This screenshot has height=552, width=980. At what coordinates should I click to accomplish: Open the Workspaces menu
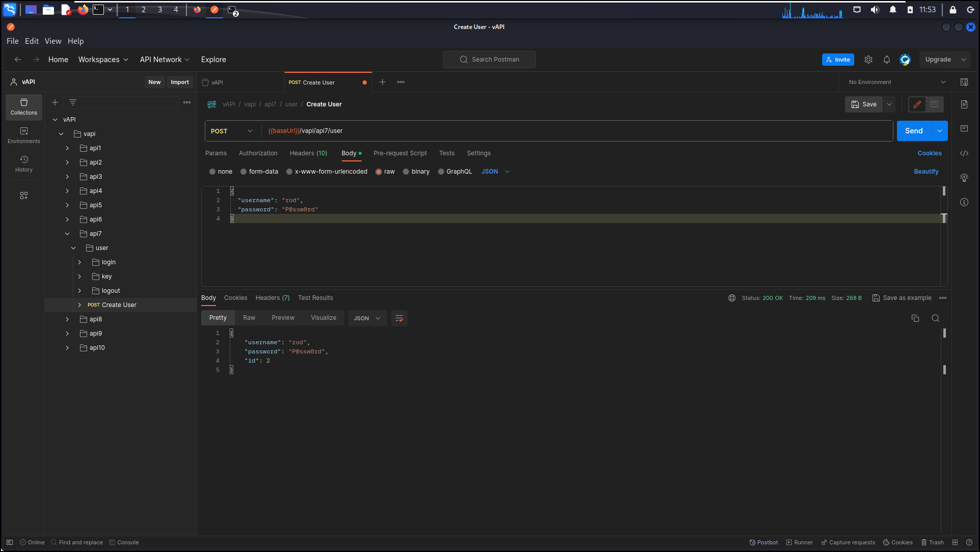pyautogui.click(x=103, y=60)
